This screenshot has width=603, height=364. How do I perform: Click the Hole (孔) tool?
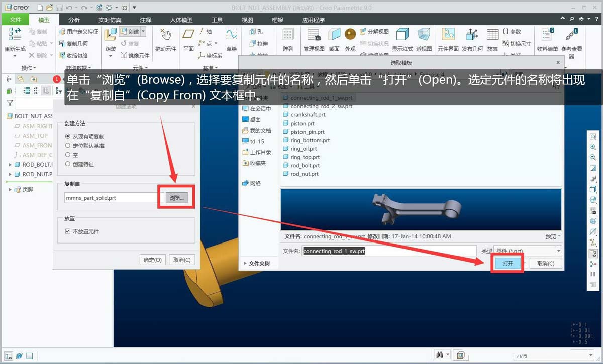[x=256, y=32]
